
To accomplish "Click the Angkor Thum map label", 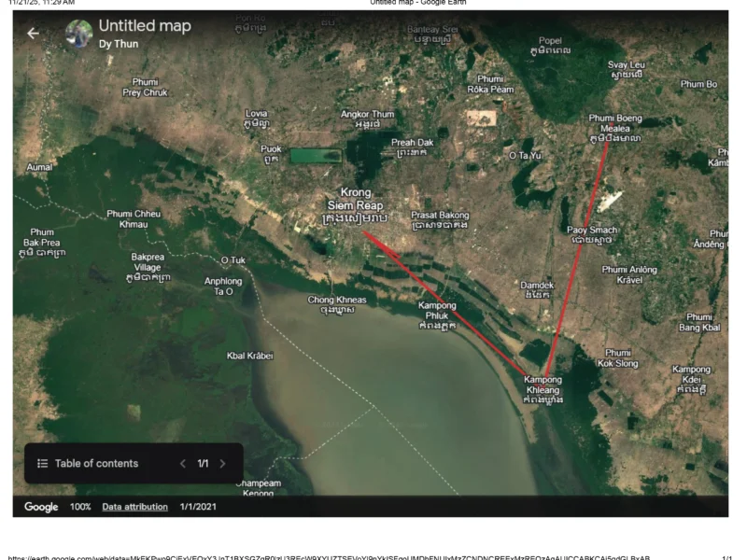I will click(367, 119).
